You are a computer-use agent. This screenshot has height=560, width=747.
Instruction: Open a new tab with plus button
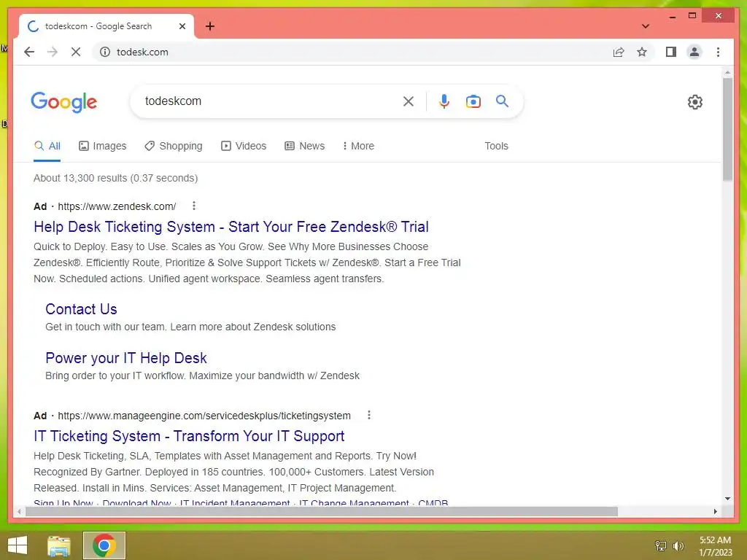[x=210, y=26]
